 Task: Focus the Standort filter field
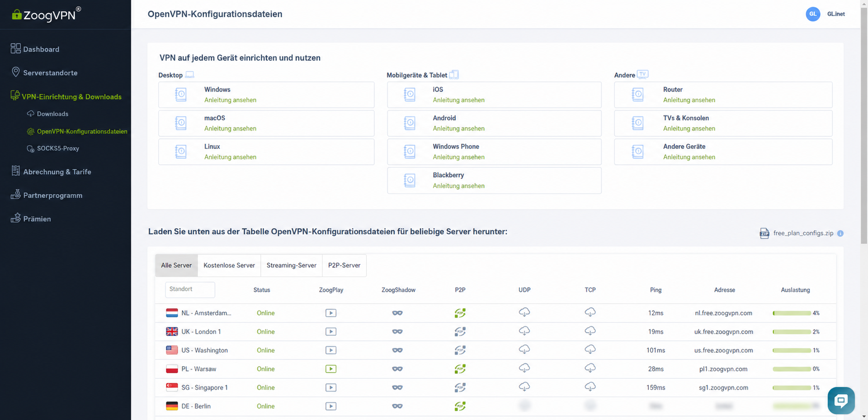pos(190,290)
